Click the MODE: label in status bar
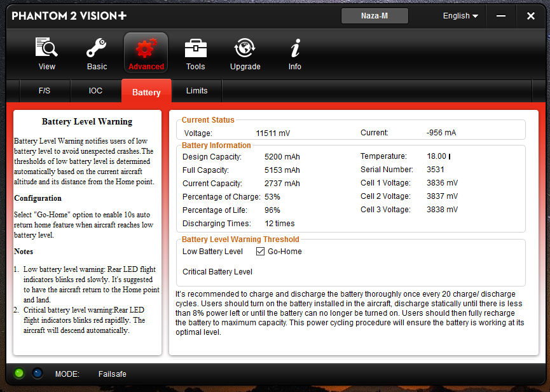550x392 pixels. 67,374
